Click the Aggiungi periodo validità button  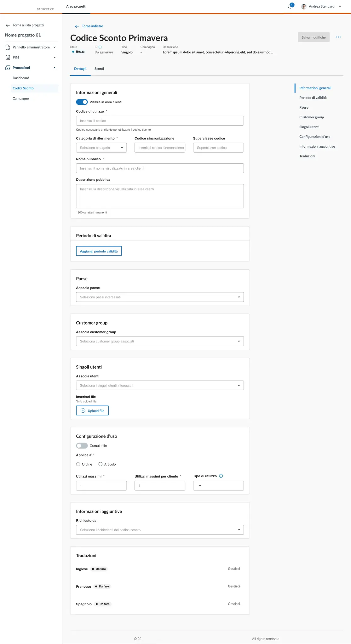tap(99, 251)
